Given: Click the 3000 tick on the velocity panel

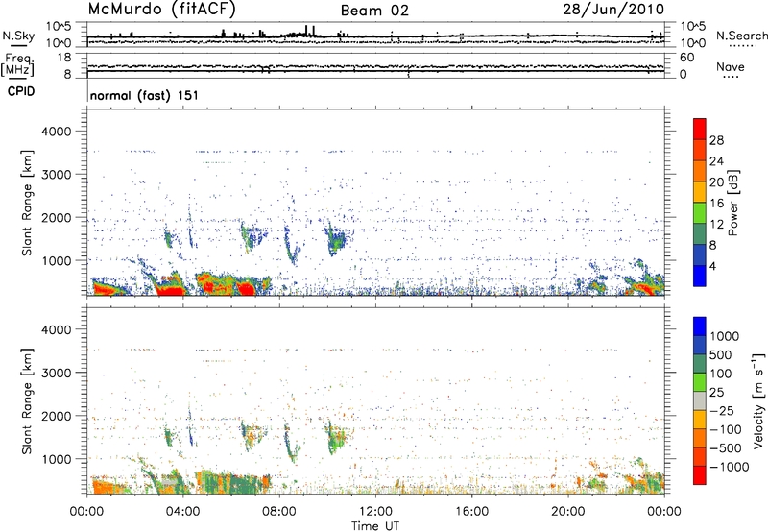Looking at the screenshot, I should [56, 373].
